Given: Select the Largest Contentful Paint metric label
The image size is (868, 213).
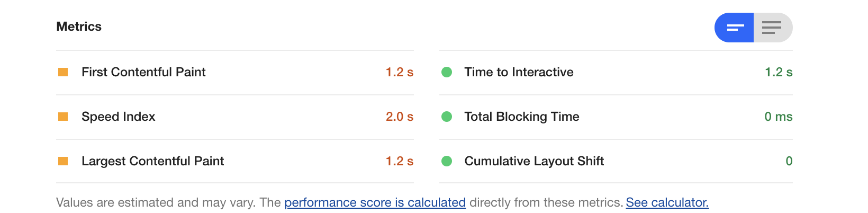Looking at the screenshot, I should 153,161.
